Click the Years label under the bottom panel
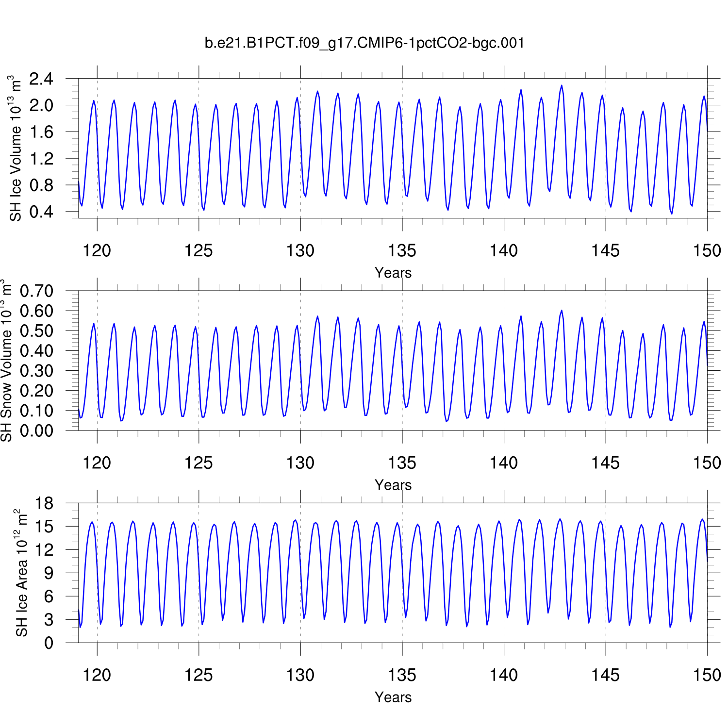The width and height of the screenshot is (728, 728). (x=393, y=697)
